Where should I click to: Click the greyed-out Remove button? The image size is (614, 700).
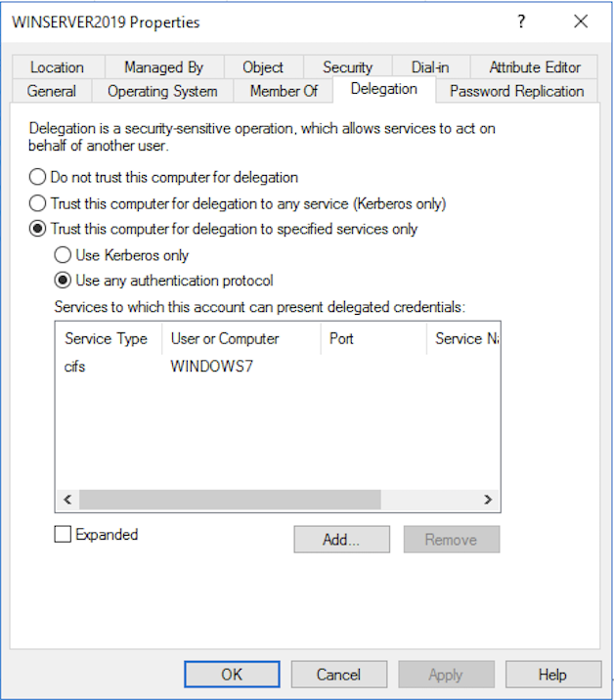452,540
